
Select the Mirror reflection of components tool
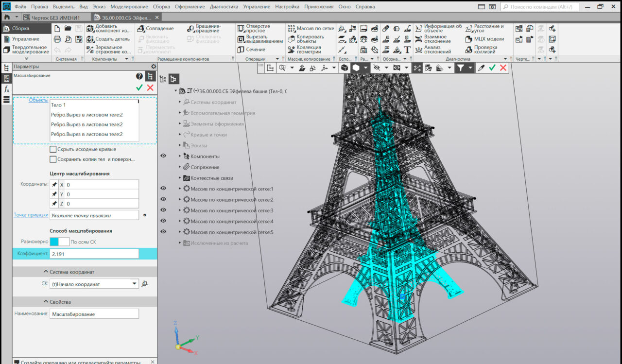coord(90,50)
